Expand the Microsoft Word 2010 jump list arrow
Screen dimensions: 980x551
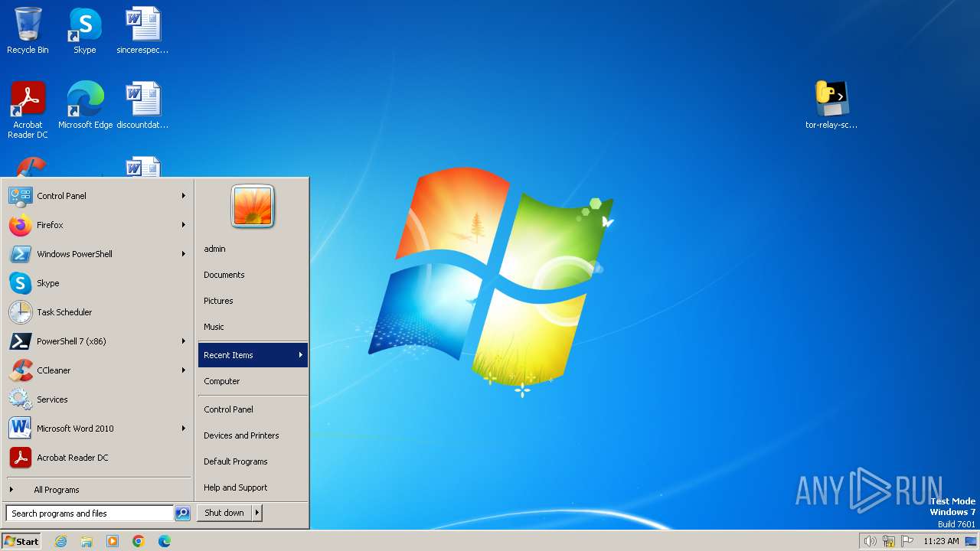[184, 429]
